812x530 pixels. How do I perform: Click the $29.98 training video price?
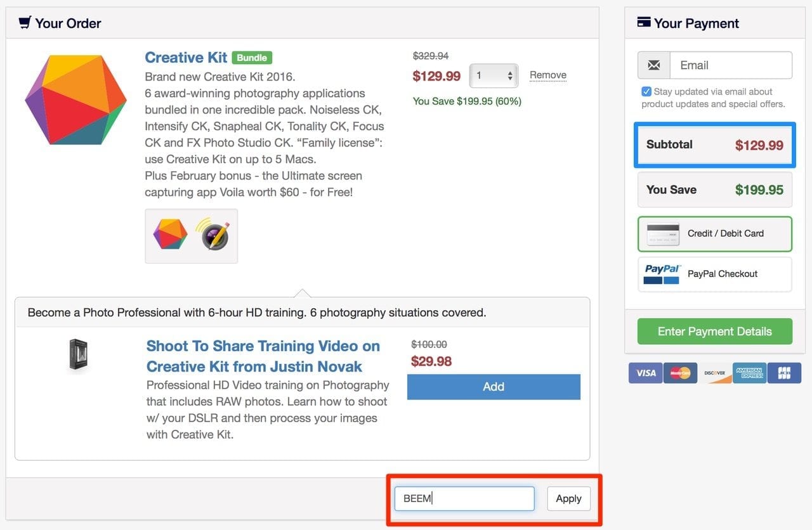(431, 361)
